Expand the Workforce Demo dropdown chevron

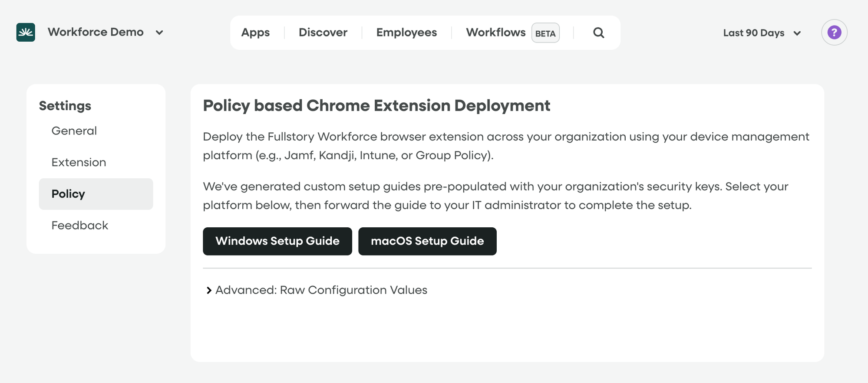pyautogui.click(x=159, y=33)
